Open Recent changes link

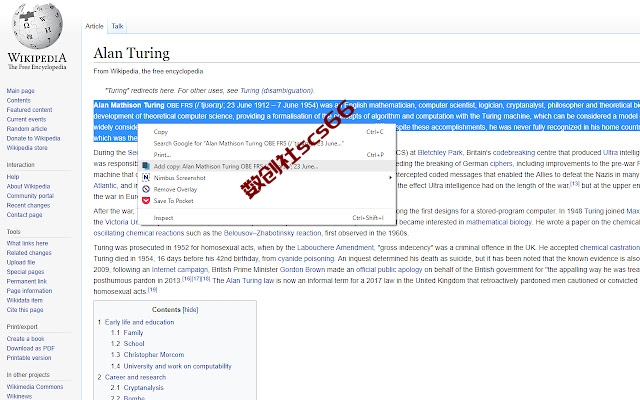tap(28, 205)
